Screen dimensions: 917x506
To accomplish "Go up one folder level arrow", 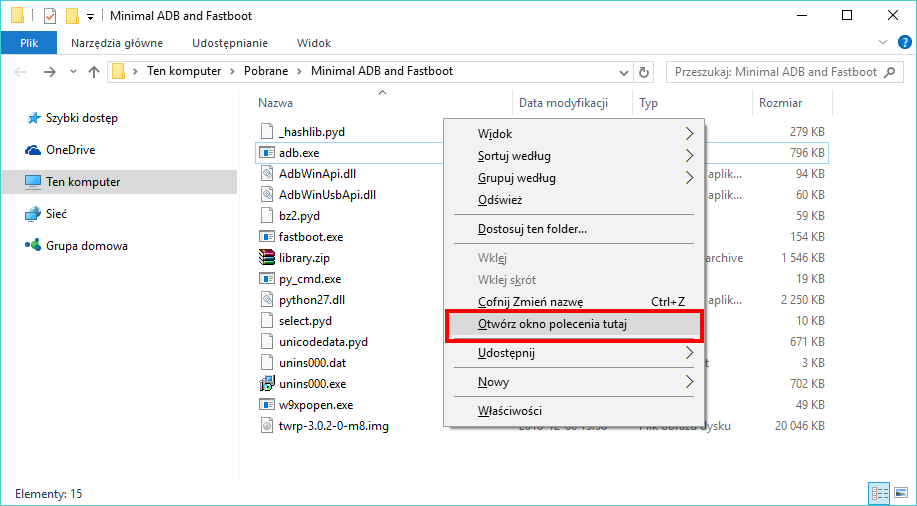I will pos(94,72).
